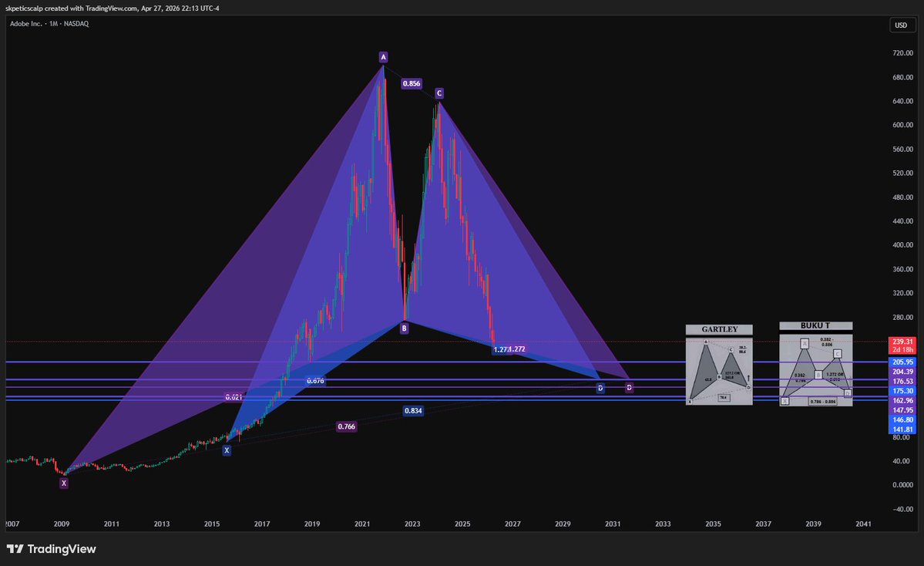Select the blue X point label

coord(227,450)
